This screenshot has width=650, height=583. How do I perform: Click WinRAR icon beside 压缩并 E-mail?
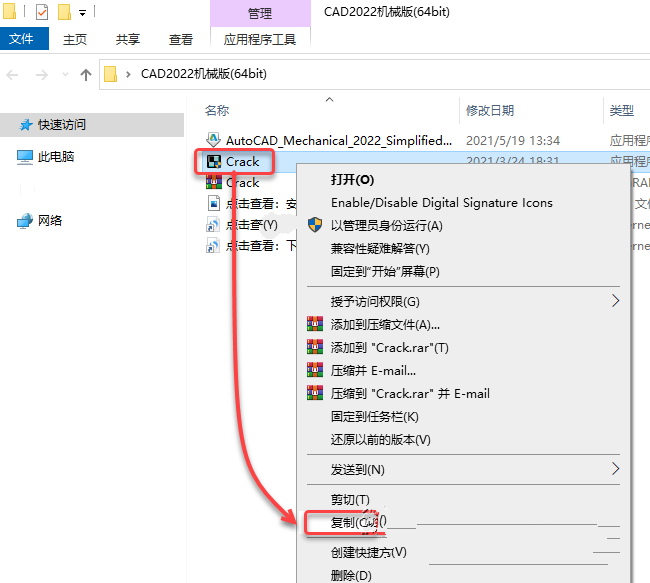[x=315, y=369]
